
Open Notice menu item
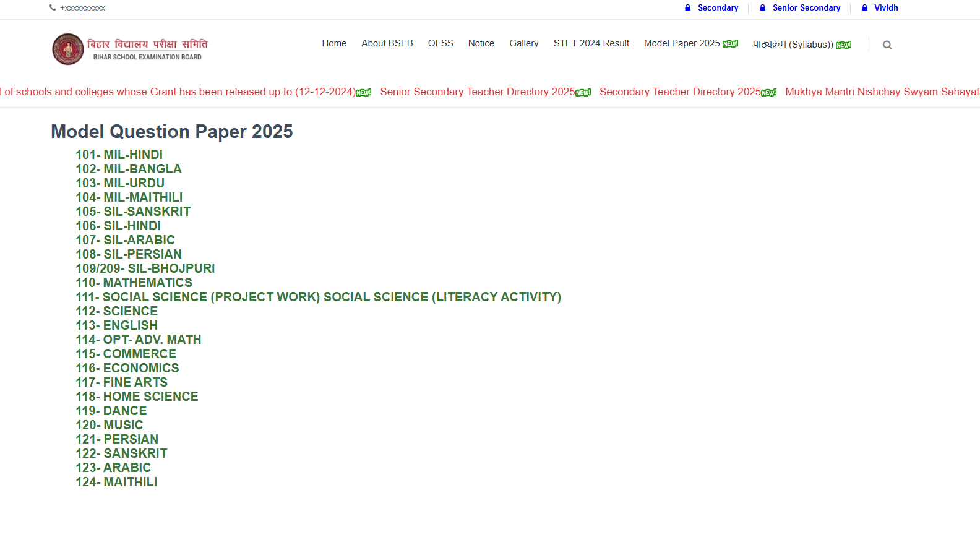(481, 43)
